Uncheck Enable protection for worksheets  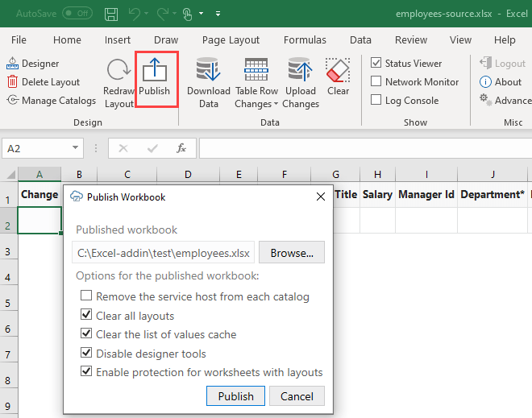click(86, 370)
